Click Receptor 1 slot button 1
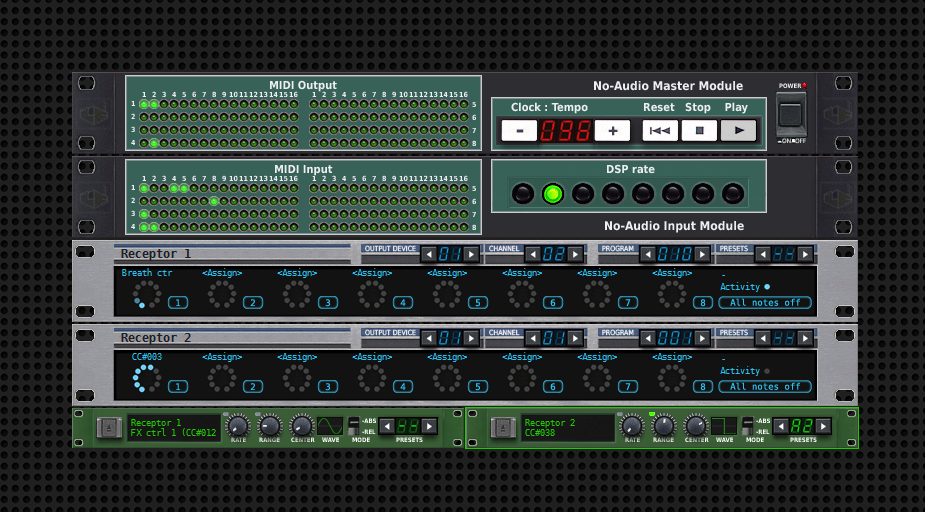This screenshot has height=512, width=925. click(178, 303)
